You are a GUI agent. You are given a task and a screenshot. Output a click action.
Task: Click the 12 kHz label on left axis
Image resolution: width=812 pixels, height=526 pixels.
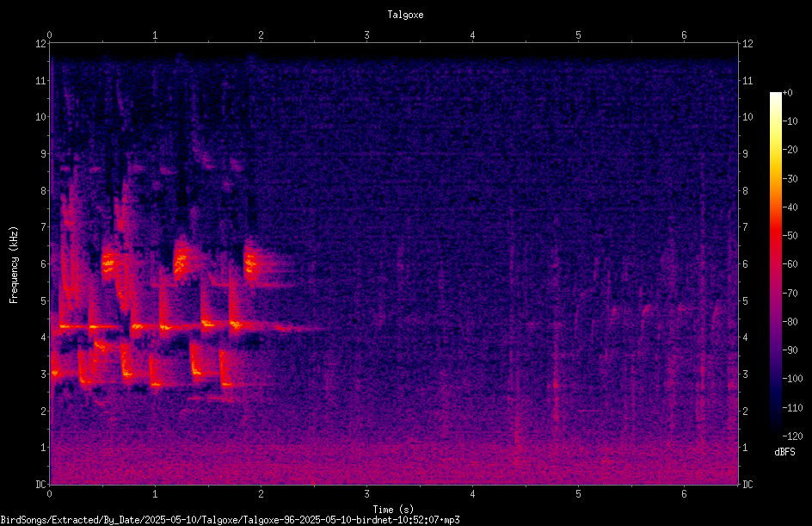pos(41,44)
